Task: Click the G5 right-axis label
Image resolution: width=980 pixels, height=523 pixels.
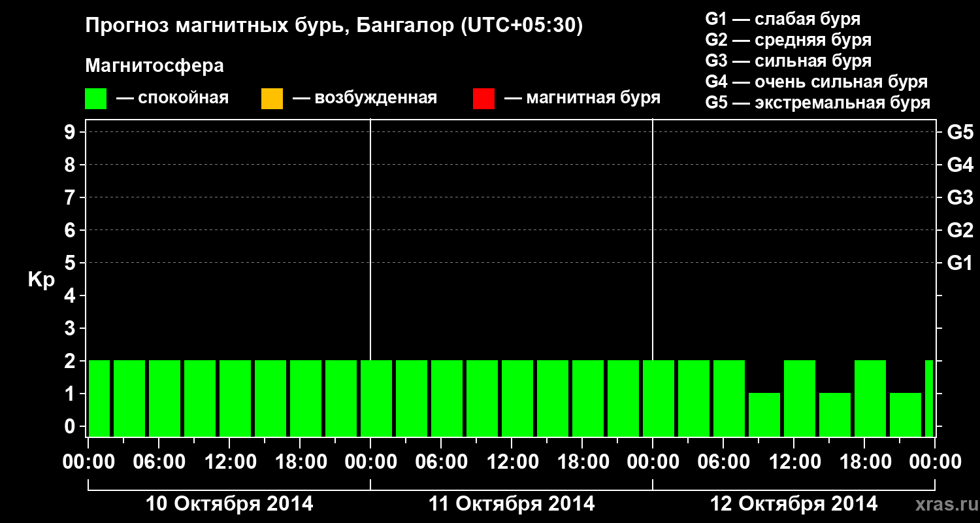Action: (960, 132)
